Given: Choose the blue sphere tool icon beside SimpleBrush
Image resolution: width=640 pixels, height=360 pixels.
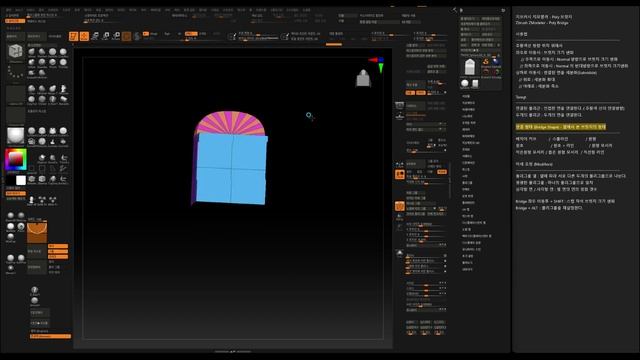Looking at the screenshot, I should pyautogui.click(x=496, y=62).
